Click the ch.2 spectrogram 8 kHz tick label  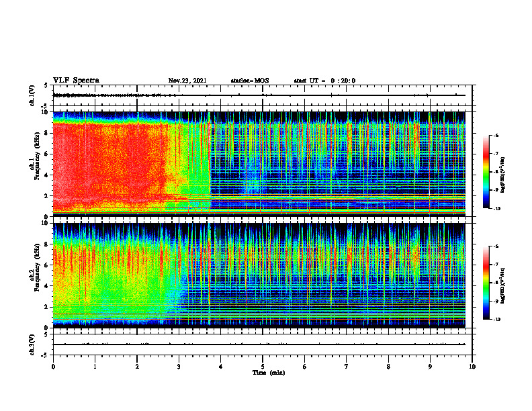(x=47, y=244)
